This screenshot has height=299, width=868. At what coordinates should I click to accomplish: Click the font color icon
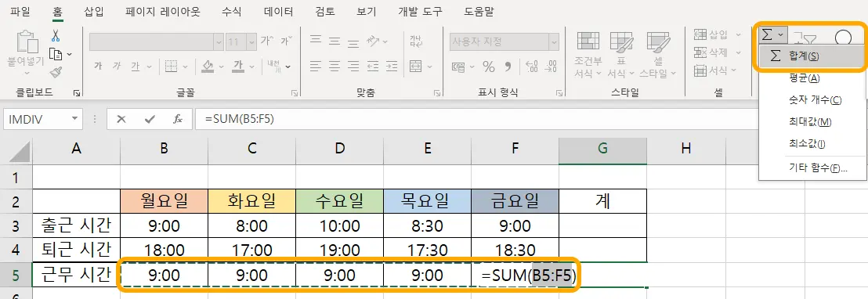pos(239,67)
